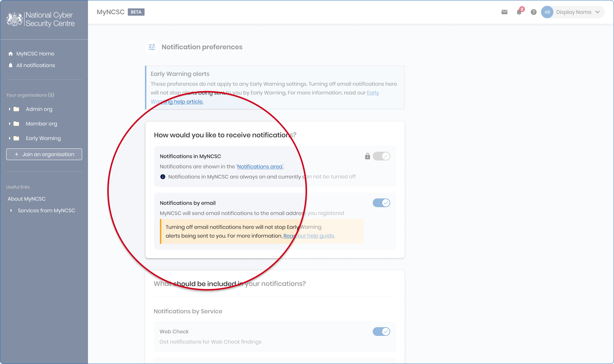The width and height of the screenshot is (614, 364).
Task: Click 'Get notifications for Web Check findings' text
Action: coord(211,342)
